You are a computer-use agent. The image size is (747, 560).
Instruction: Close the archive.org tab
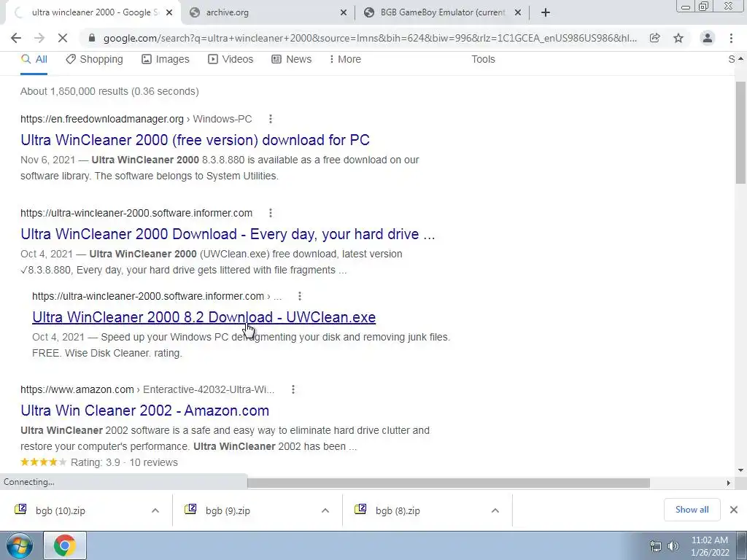344,12
